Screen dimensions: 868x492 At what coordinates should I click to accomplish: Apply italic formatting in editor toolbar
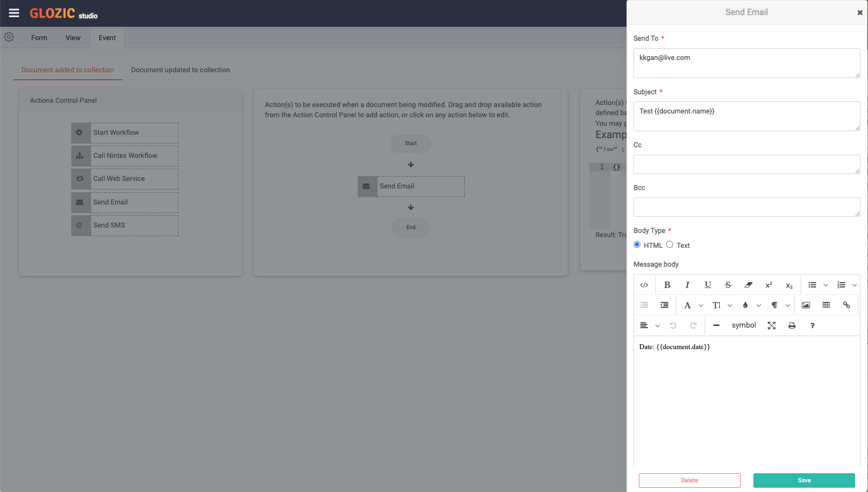point(688,285)
